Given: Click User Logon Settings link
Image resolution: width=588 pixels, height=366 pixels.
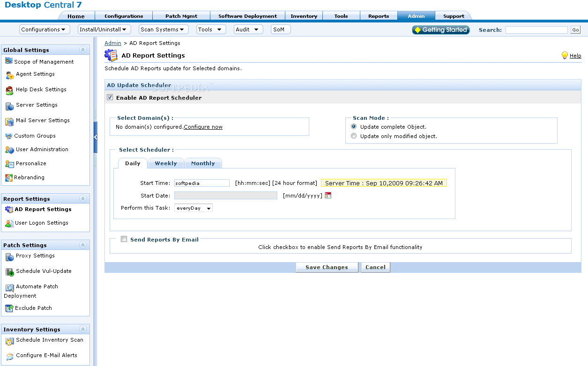Looking at the screenshot, I should point(42,223).
